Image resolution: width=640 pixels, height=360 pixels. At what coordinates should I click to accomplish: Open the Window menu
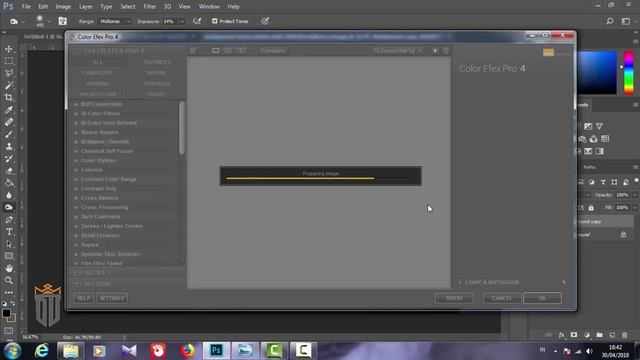209,7
